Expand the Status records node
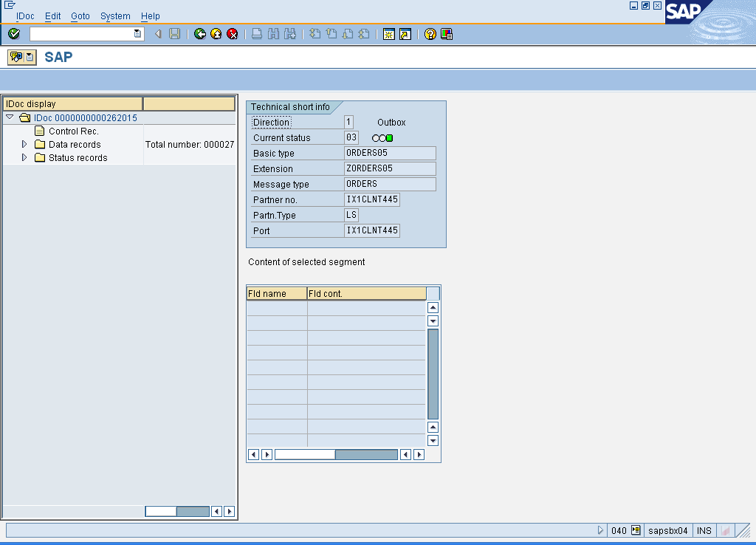 click(x=24, y=158)
